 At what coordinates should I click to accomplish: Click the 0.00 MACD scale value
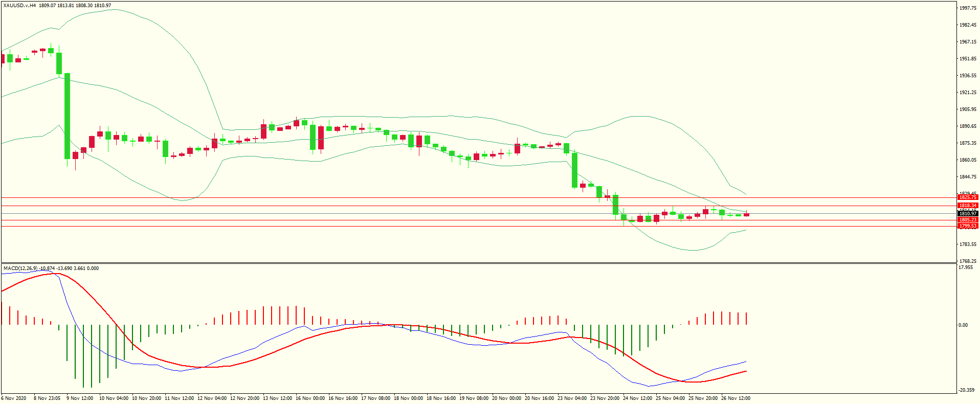coord(963,325)
